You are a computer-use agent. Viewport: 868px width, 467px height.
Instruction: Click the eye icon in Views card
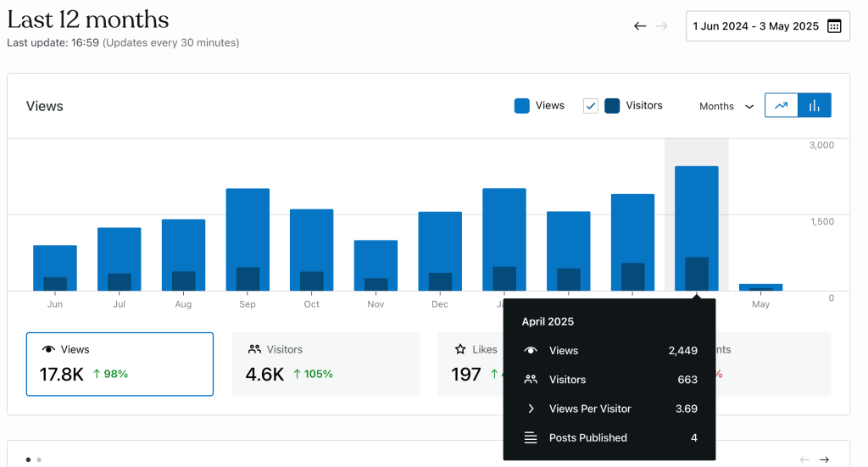(x=48, y=349)
